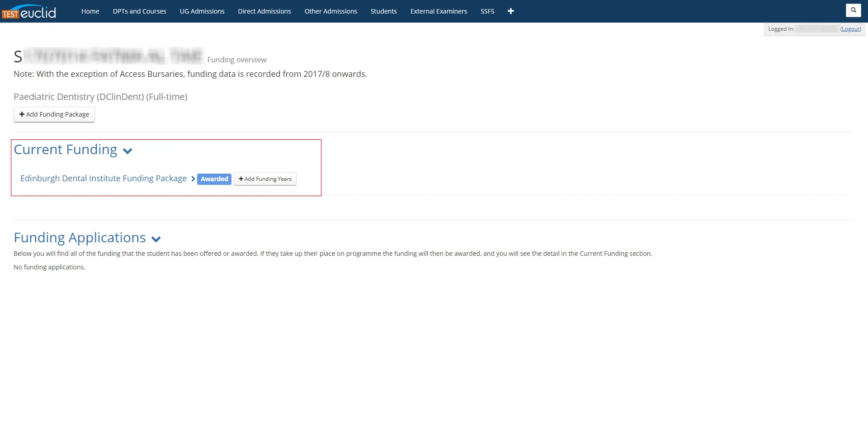Navigate to the Students menu
868x438 pixels.
[383, 11]
